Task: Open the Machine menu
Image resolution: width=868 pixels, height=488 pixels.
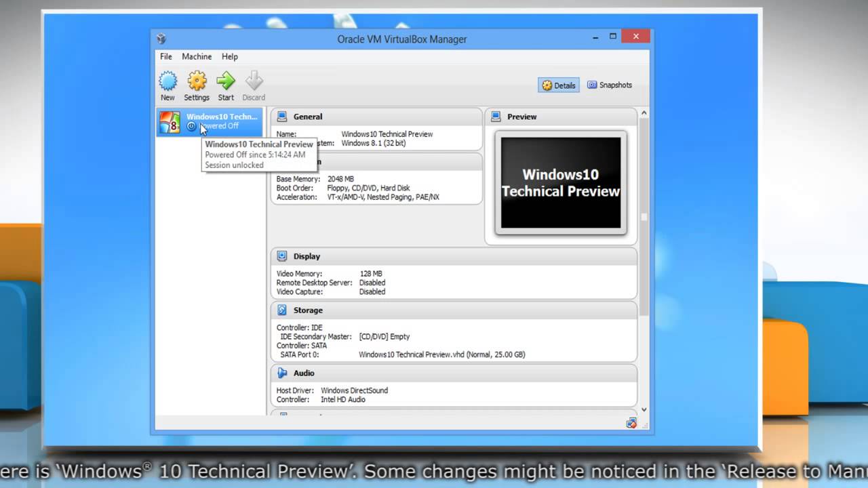Action: point(197,57)
